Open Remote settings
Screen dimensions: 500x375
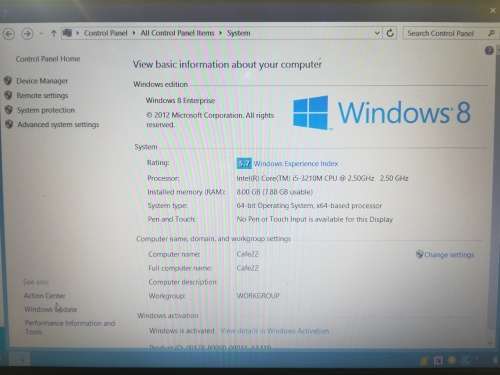[42, 96]
